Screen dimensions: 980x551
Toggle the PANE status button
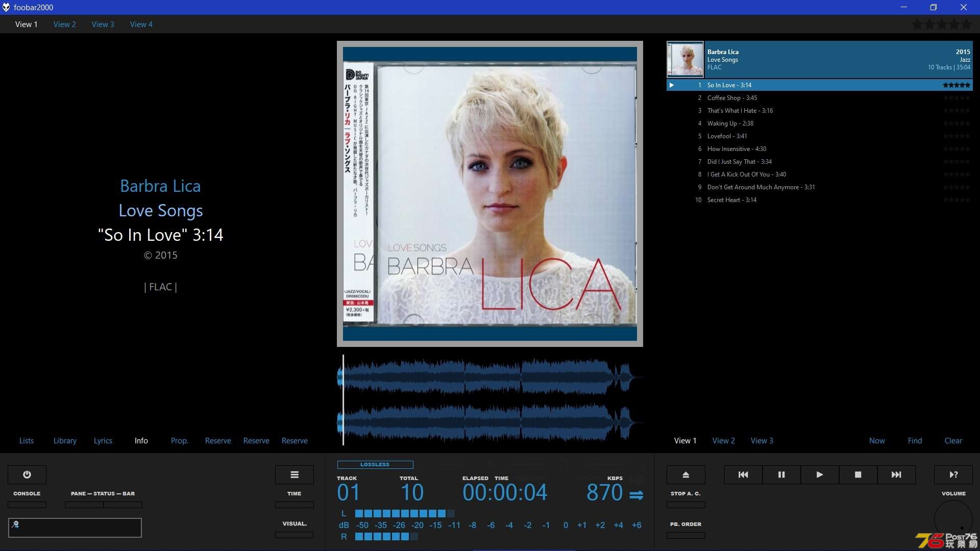[x=84, y=505]
